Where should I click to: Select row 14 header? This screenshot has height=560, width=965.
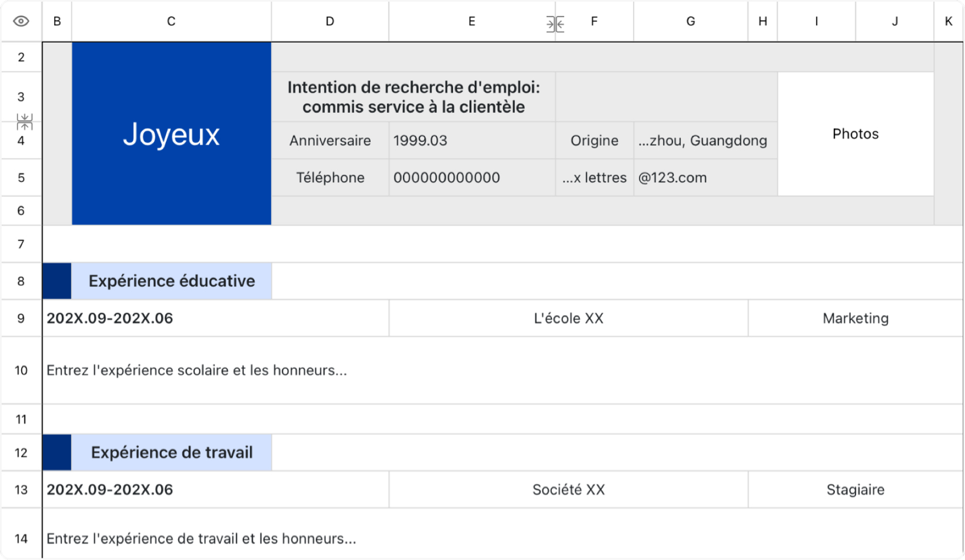tap(21, 538)
